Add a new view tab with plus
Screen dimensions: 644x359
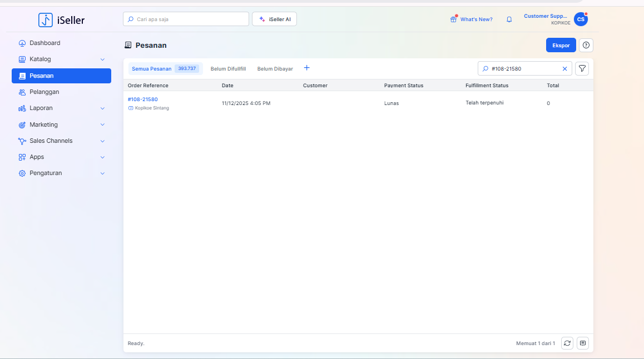[x=306, y=68]
